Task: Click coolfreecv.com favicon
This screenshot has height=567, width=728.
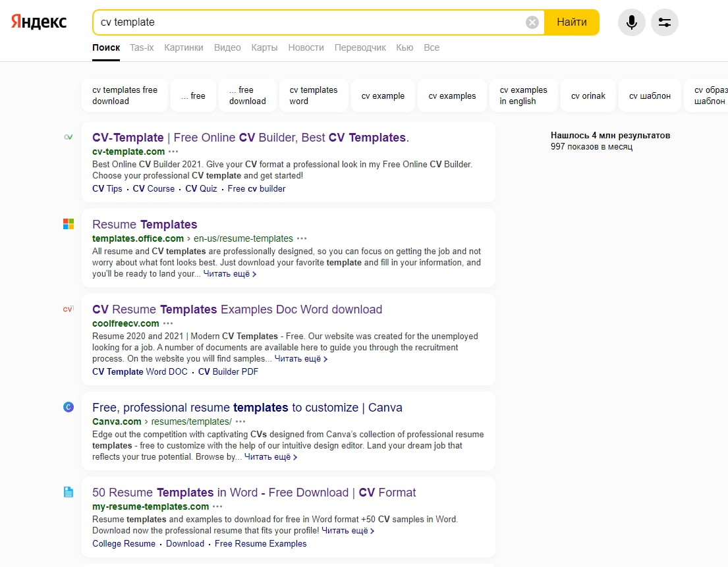Action: tap(69, 309)
